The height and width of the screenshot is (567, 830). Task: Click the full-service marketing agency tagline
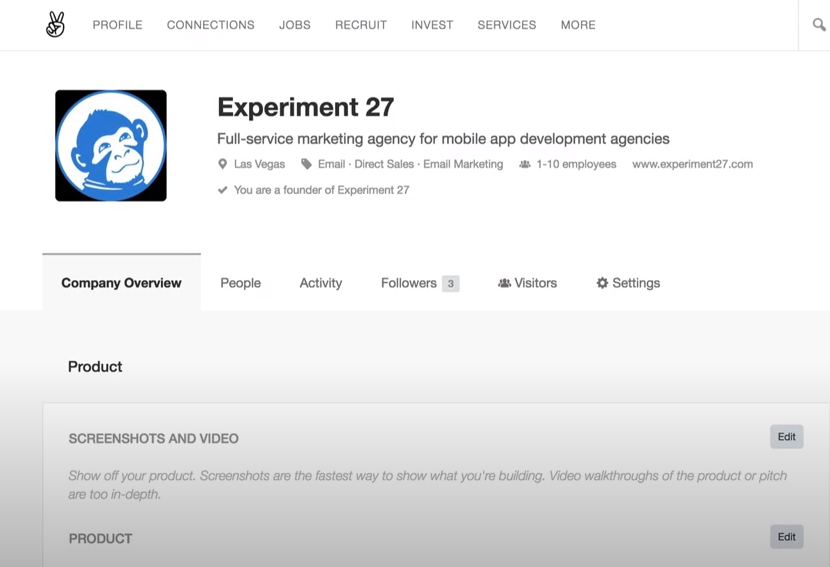click(443, 139)
